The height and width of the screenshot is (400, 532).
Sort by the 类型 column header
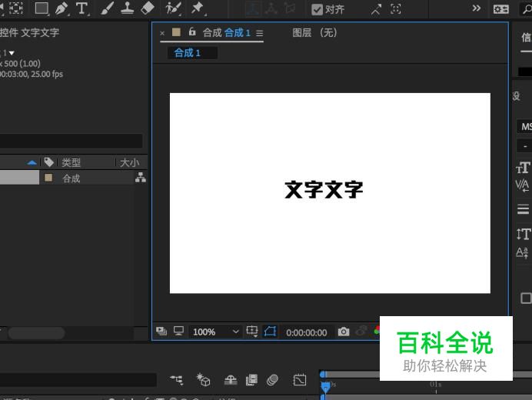coord(71,162)
